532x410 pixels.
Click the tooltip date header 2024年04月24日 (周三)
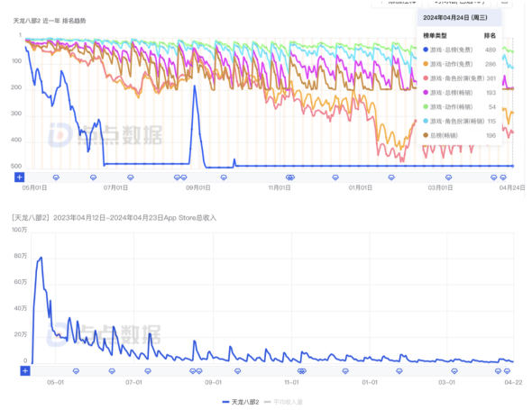(455, 18)
